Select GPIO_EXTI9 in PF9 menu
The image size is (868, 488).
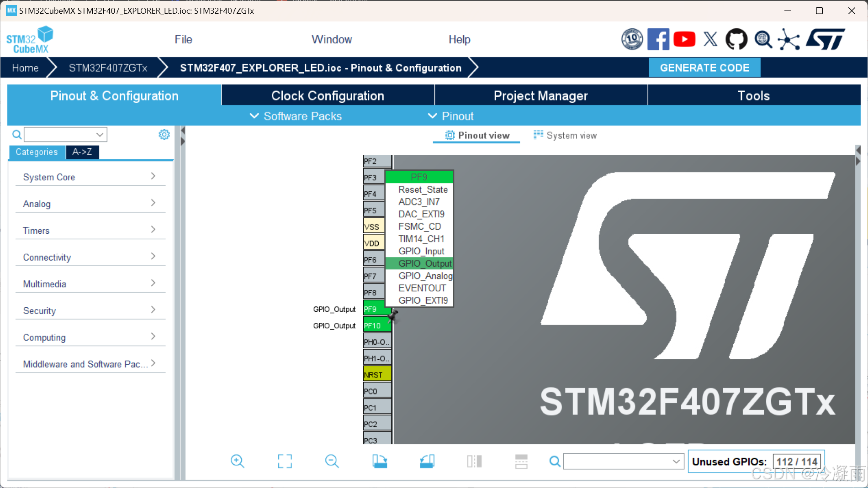(x=419, y=300)
